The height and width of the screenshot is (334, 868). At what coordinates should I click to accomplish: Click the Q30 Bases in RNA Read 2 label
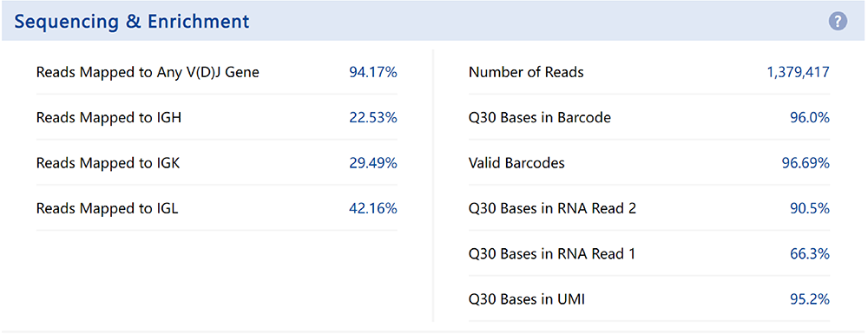coord(552,208)
